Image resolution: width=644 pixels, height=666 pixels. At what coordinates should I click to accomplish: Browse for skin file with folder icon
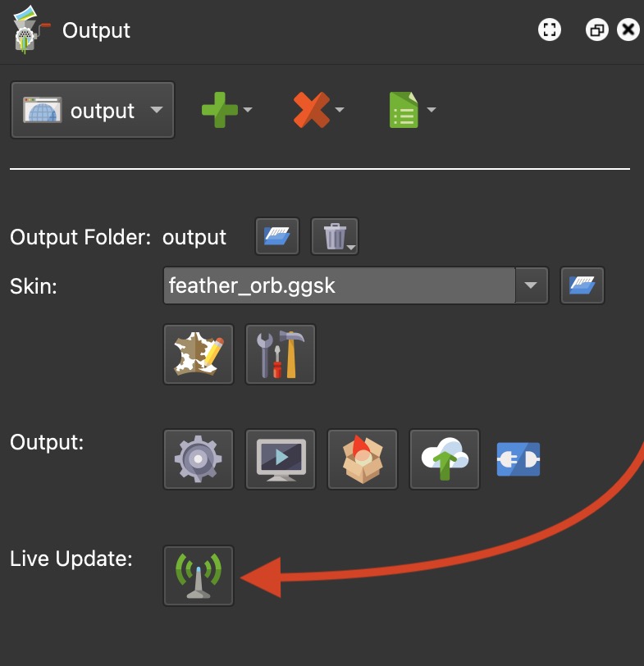582,285
